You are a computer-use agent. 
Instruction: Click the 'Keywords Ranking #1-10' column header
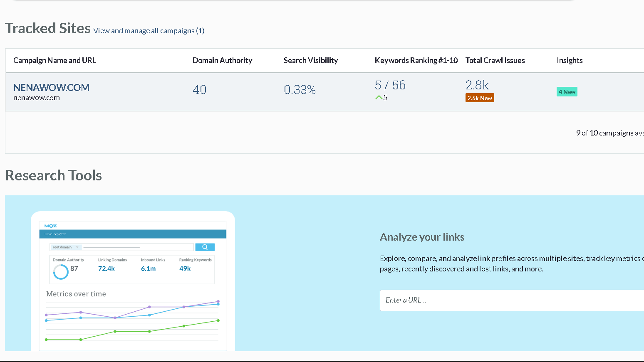click(x=416, y=61)
